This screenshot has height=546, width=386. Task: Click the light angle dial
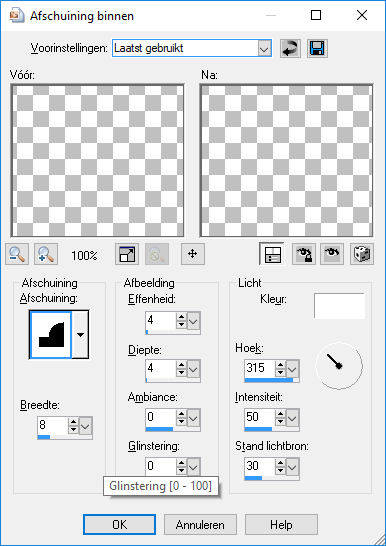coord(339,366)
